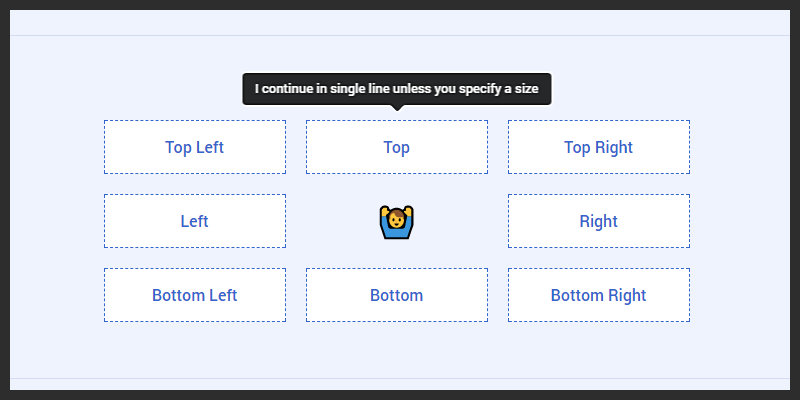
Task: Click the tooltip's downward arrow pointer
Action: coord(397,108)
